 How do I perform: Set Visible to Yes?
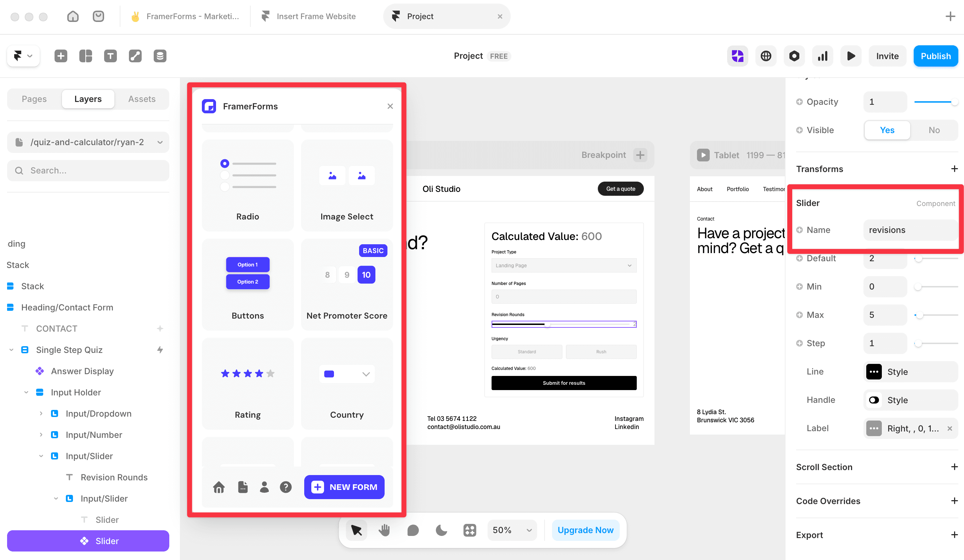[x=887, y=130]
